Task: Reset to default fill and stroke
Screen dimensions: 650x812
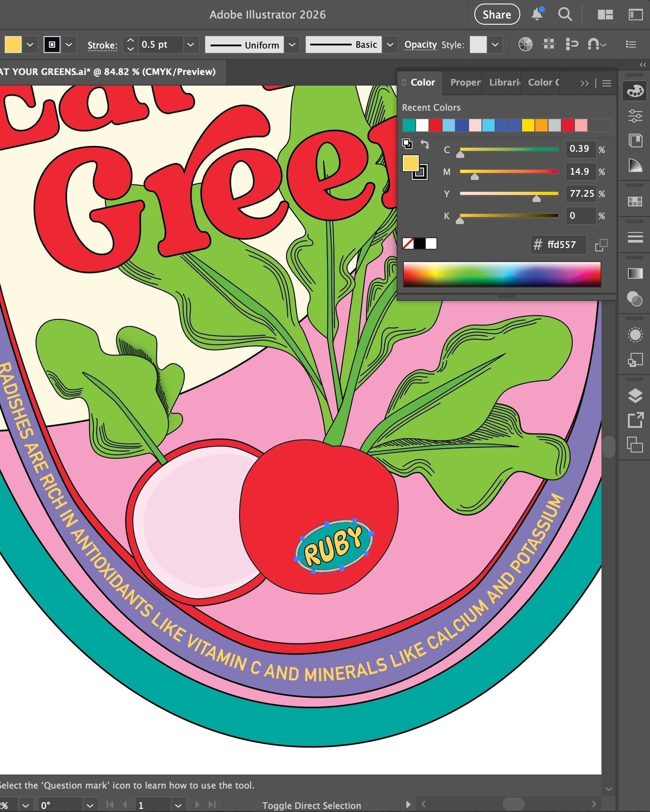Action: click(407, 144)
